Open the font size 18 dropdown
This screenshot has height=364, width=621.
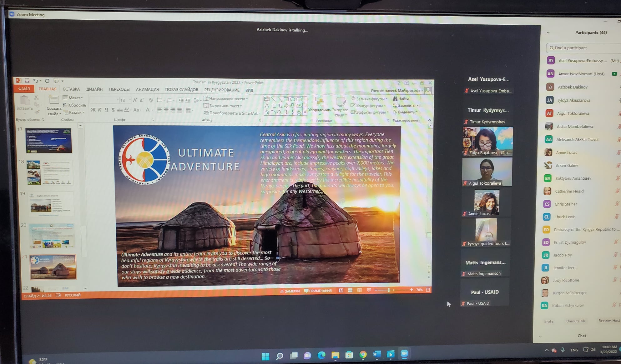click(130, 100)
